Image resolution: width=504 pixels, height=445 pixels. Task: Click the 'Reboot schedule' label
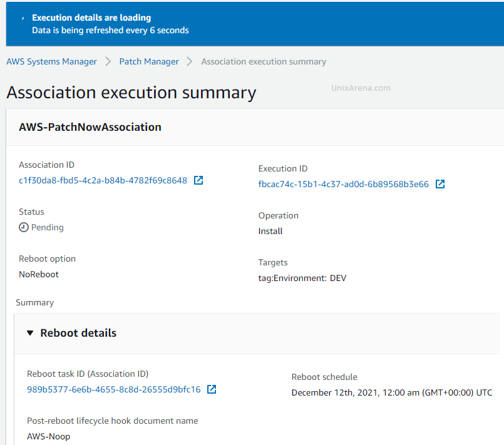pos(324,377)
